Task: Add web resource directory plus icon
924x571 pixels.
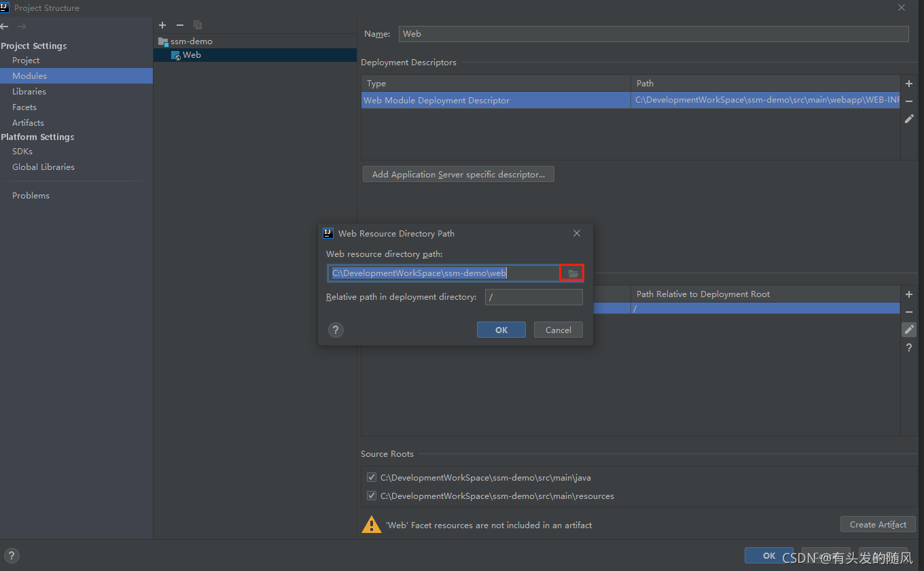Action: (x=909, y=294)
